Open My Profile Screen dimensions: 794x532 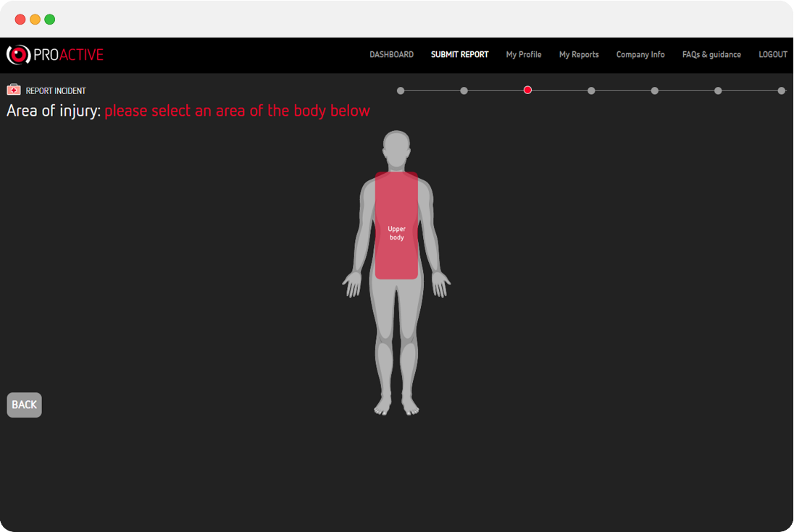524,54
